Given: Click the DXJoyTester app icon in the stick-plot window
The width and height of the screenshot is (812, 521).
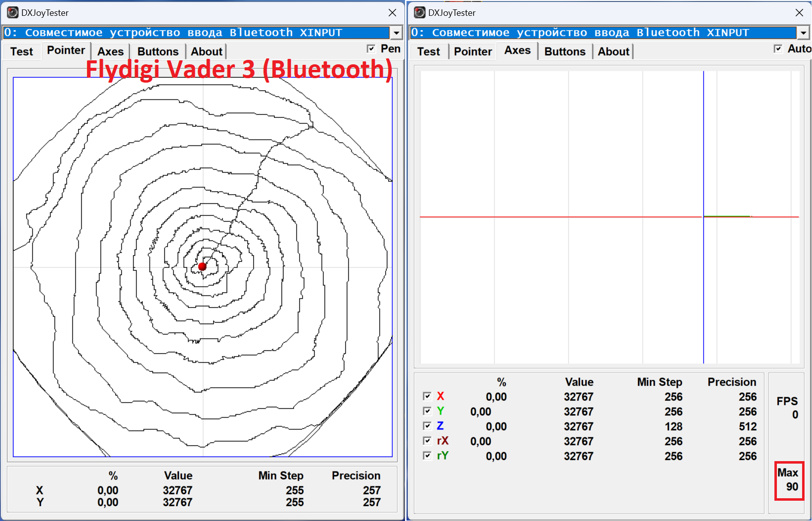Looking at the screenshot, I should tap(12, 12).
